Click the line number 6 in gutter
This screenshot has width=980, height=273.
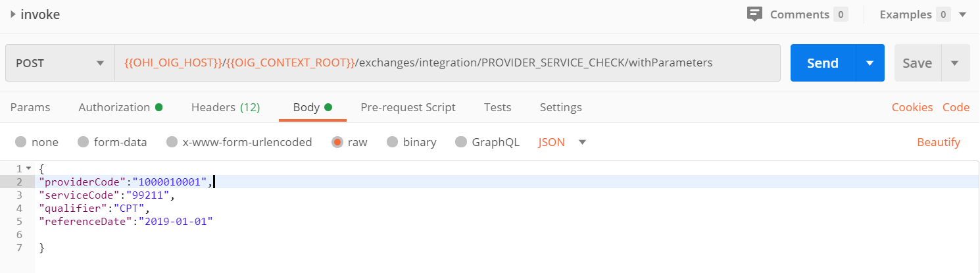coord(19,235)
